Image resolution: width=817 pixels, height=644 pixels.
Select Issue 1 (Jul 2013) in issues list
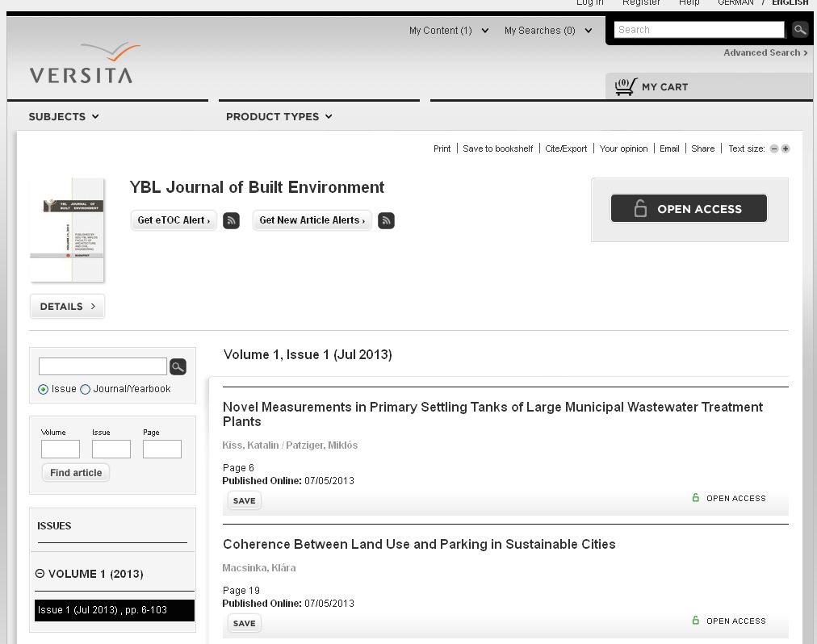click(x=115, y=610)
